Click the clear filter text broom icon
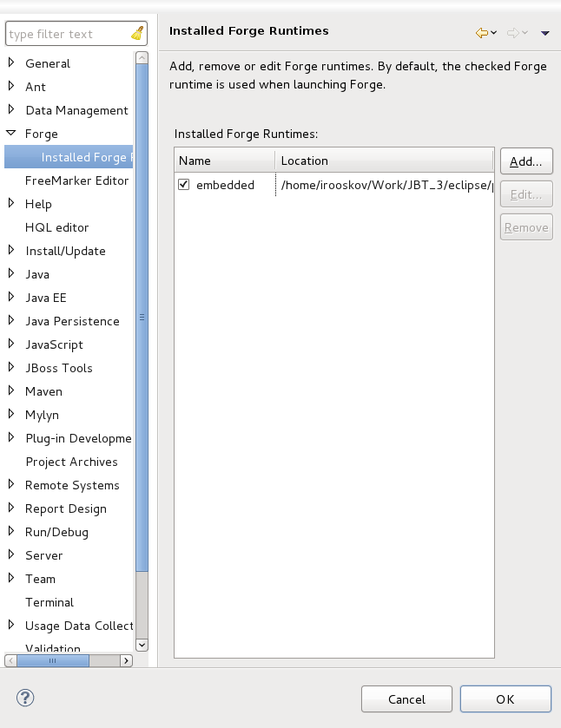Screen dimensions: 561x728 click(137, 34)
